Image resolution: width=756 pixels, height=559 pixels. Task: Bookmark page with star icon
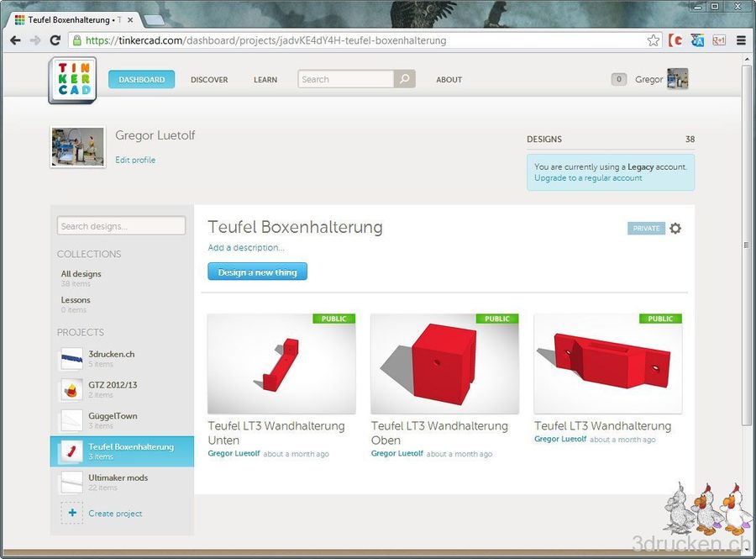[x=654, y=40]
